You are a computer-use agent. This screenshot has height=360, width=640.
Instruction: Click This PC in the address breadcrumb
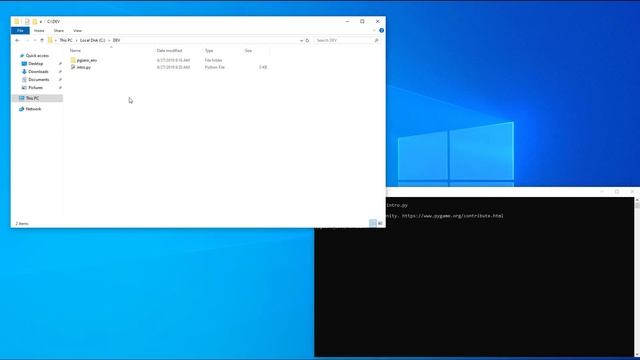[x=66, y=40]
